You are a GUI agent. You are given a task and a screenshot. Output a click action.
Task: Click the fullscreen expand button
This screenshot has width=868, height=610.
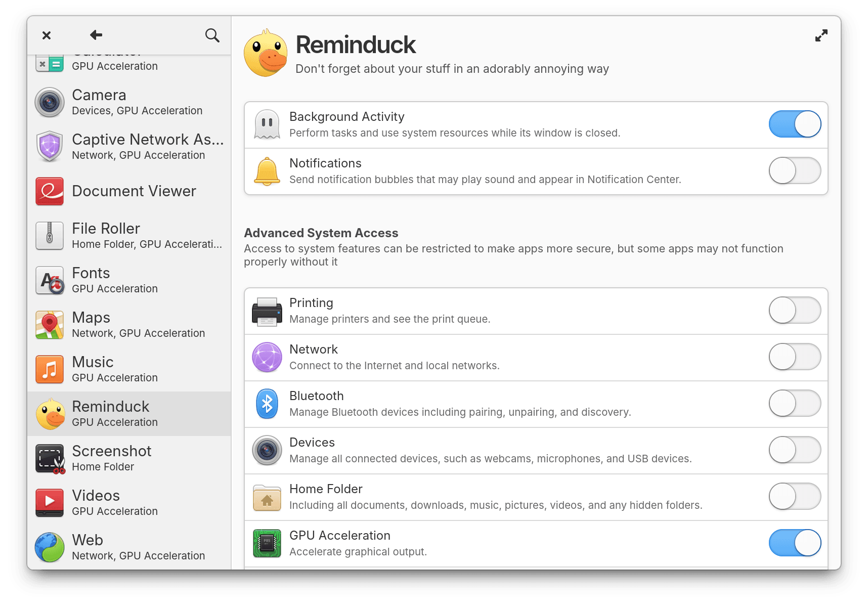(821, 35)
